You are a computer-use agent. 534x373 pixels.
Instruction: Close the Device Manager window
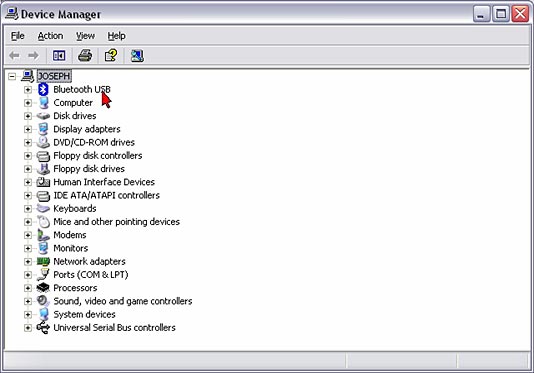coord(520,14)
